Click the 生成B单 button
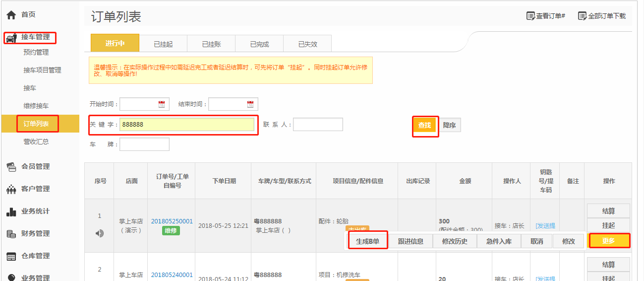 point(367,241)
